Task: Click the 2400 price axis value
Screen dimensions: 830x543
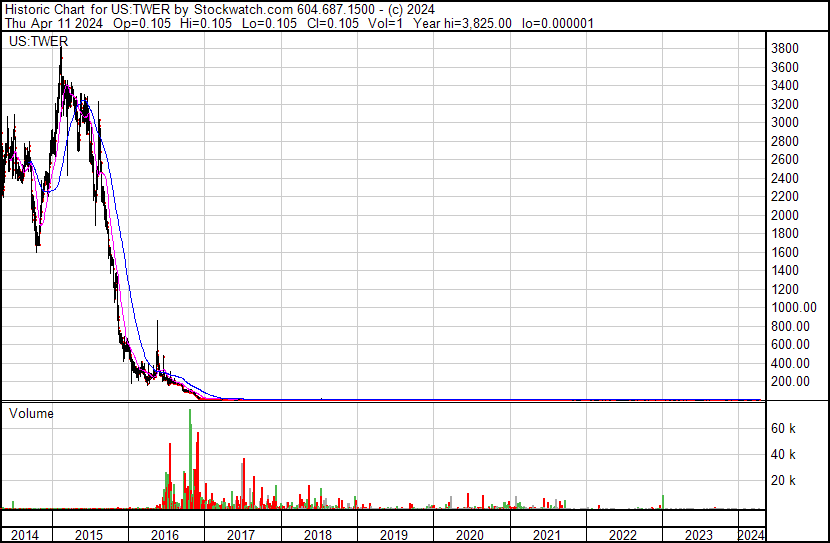Action: pyautogui.click(x=784, y=178)
